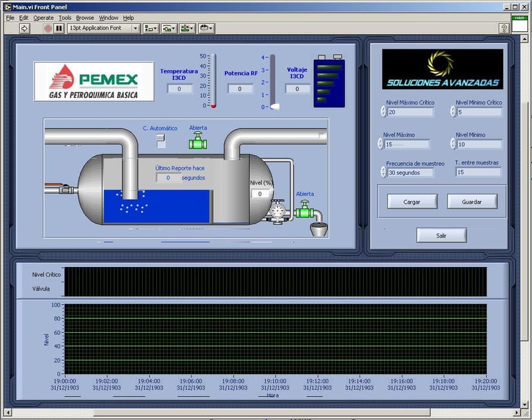Open the Edit menu
Viewport: 532px width, 420px height.
(23, 18)
